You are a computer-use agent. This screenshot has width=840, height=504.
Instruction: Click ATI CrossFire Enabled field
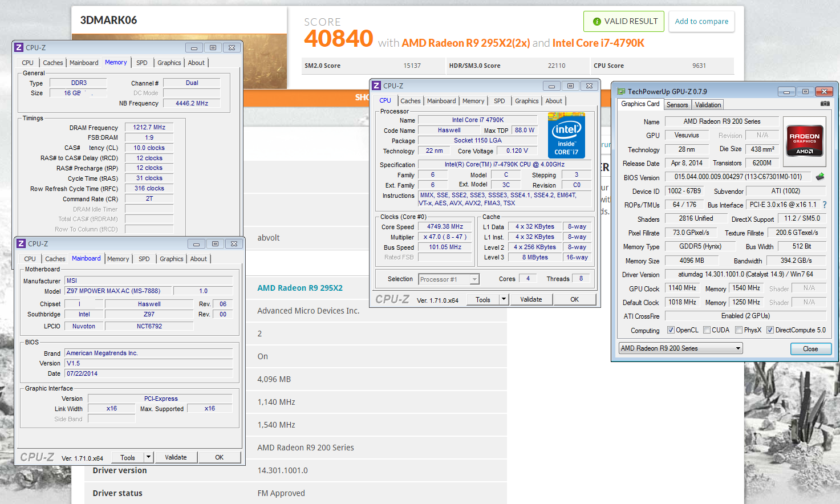745,316
